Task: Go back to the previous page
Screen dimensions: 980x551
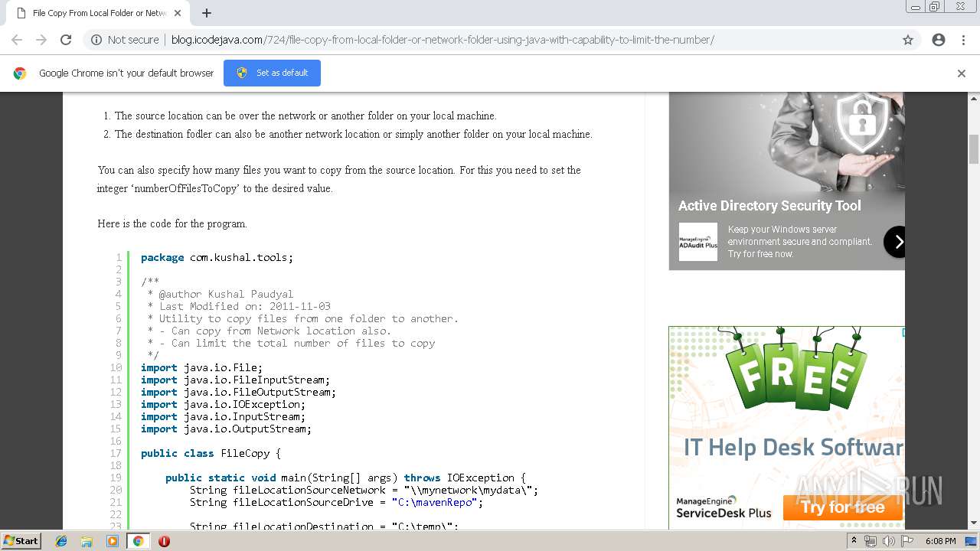Action: (x=17, y=40)
